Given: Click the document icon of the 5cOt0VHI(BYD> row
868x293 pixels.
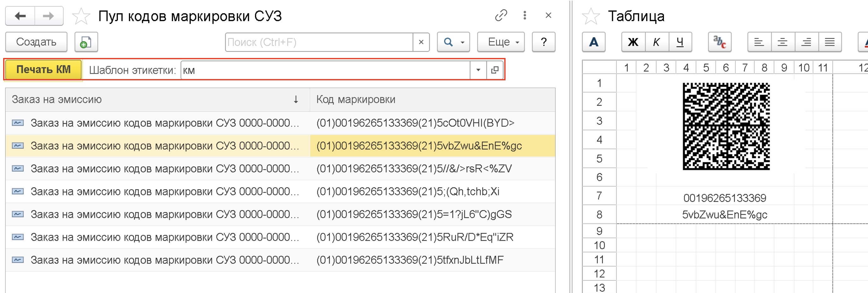Looking at the screenshot, I should [x=18, y=123].
